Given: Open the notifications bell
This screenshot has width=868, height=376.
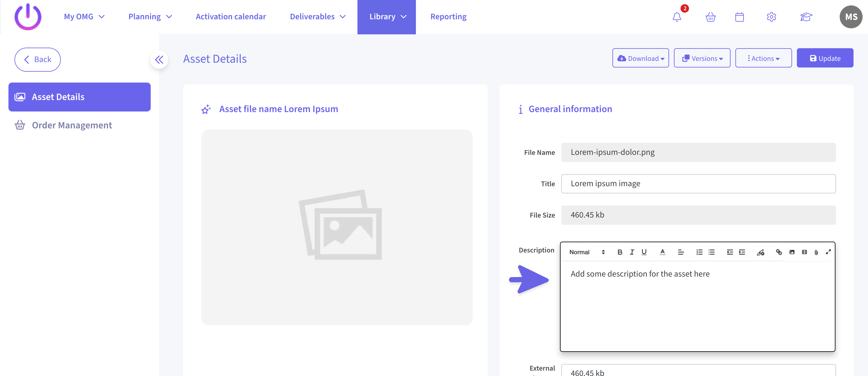Looking at the screenshot, I should tap(677, 17).
